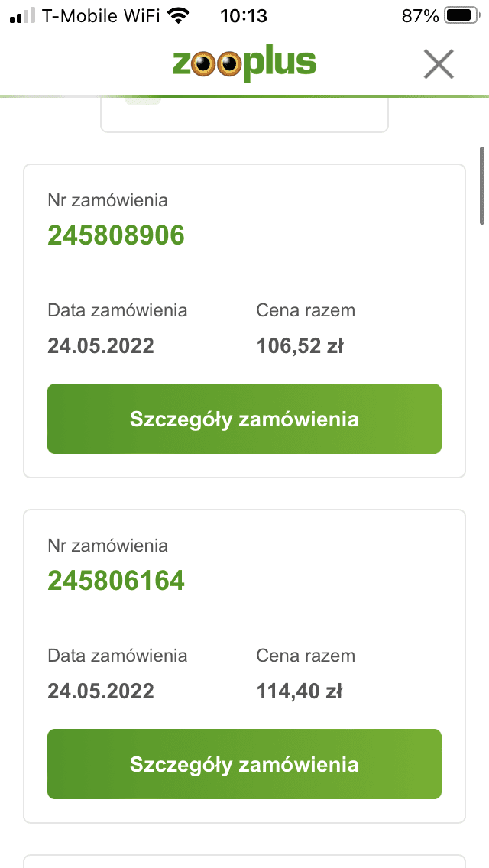The height and width of the screenshot is (868, 489).
Task: Open details for order 245808906
Action: 244,419
